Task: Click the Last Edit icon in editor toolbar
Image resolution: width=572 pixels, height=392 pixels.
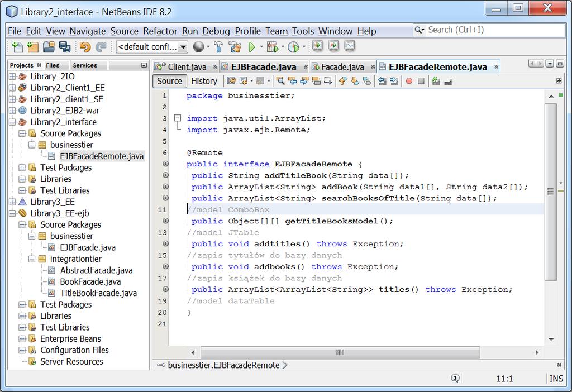Action: coord(231,81)
